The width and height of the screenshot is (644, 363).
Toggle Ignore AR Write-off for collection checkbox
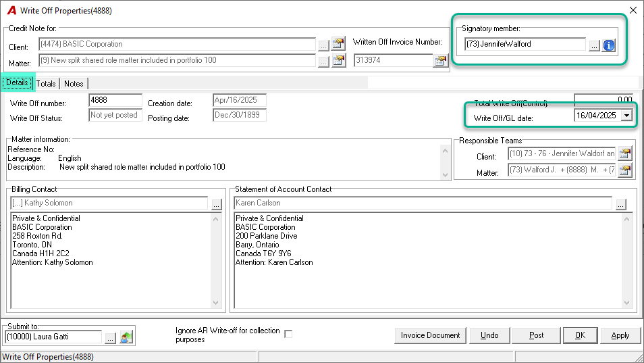pyautogui.click(x=288, y=334)
